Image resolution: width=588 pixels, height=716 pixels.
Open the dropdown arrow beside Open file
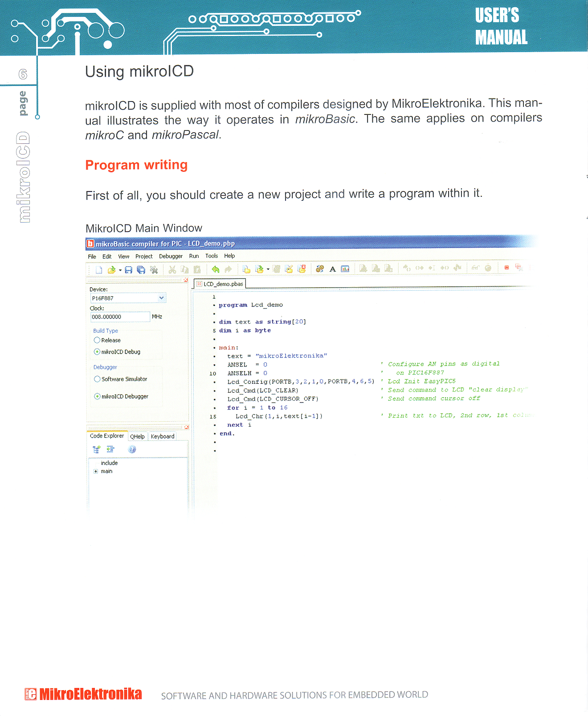click(120, 270)
